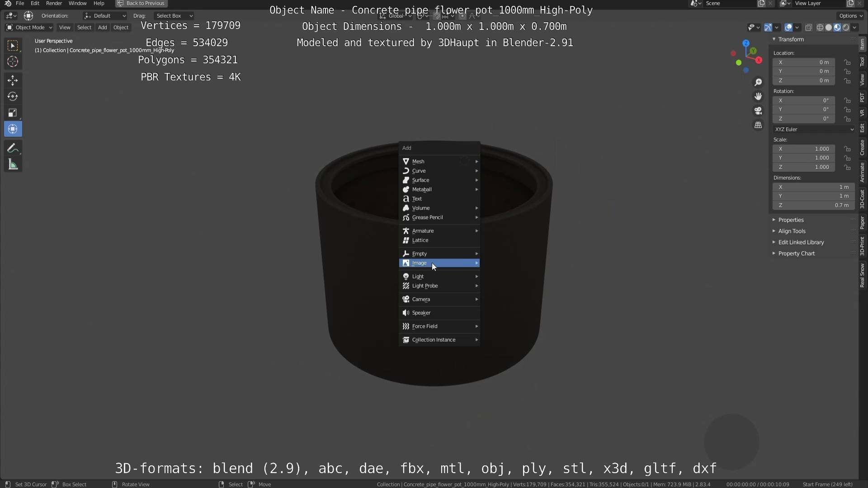Viewport: 868px width, 488px height.
Task: Click new scene icon beside Scene
Action: [x=761, y=4]
